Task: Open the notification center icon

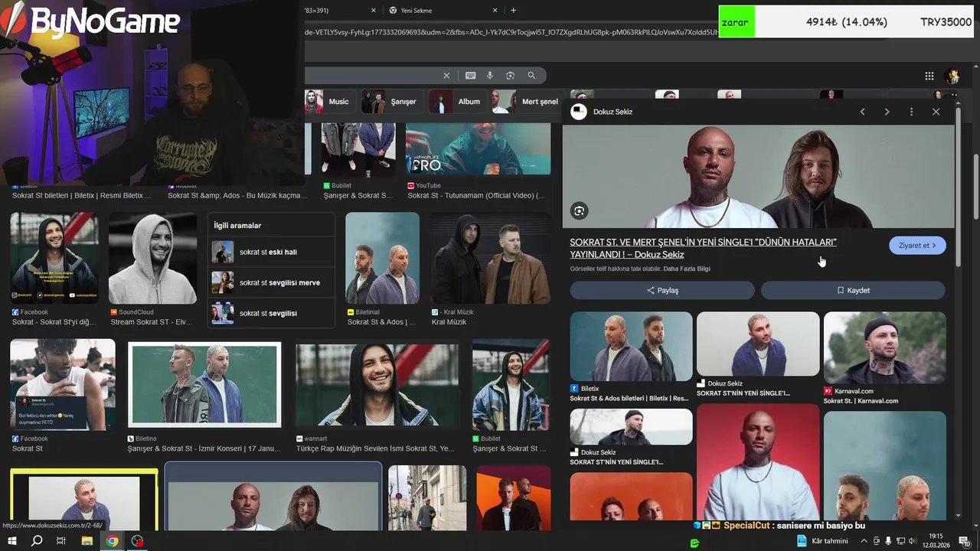Action: (965, 541)
